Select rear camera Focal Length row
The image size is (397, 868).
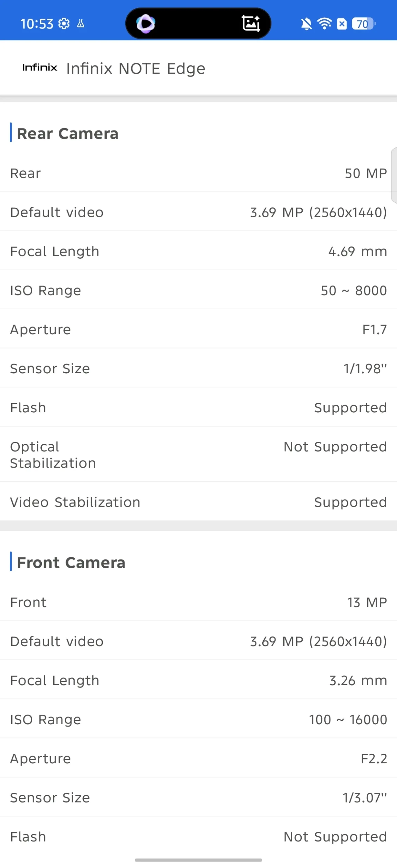pyautogui.click(x=198, y=251)
